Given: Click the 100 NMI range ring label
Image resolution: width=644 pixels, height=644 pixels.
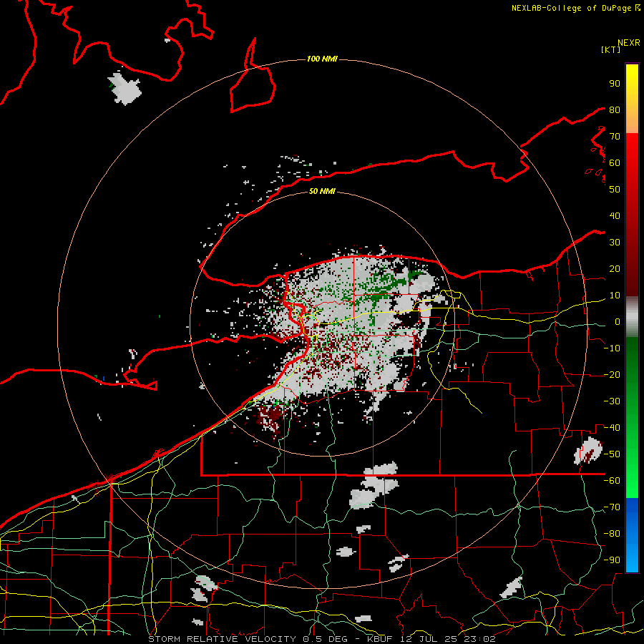Looking at the screenshot, I should coord(322,59).
